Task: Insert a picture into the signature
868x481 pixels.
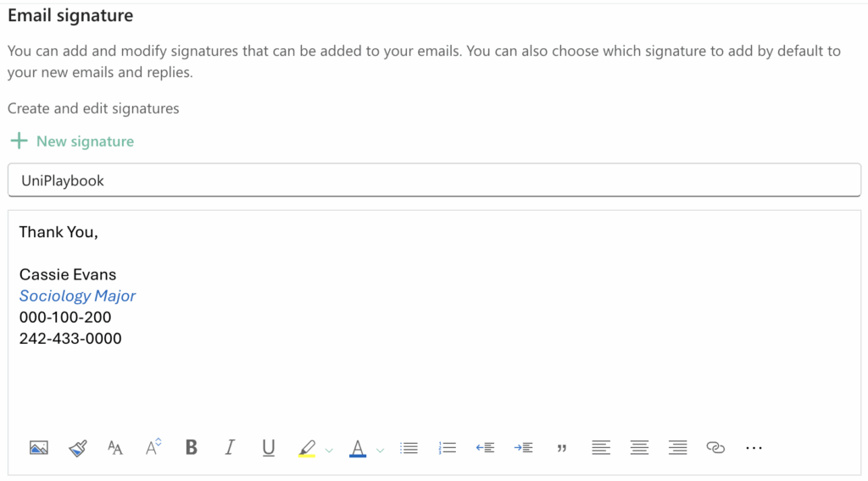Action: coord(38,448)
